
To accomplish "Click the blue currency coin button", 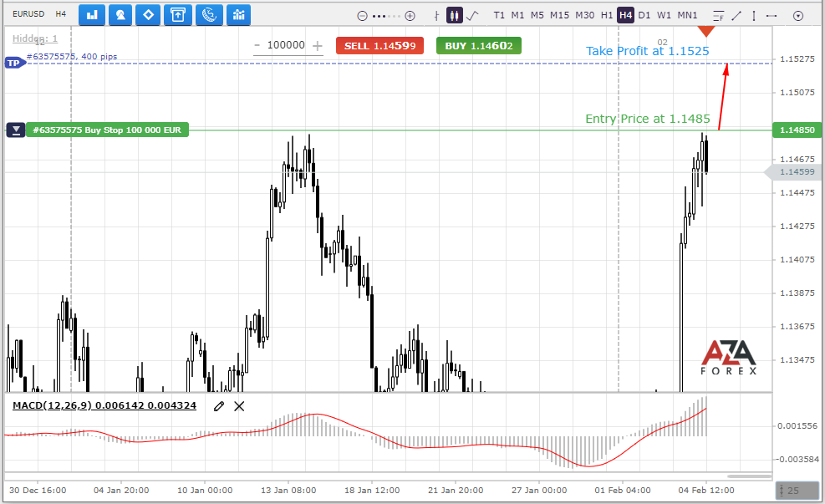I will click(209, 15).
